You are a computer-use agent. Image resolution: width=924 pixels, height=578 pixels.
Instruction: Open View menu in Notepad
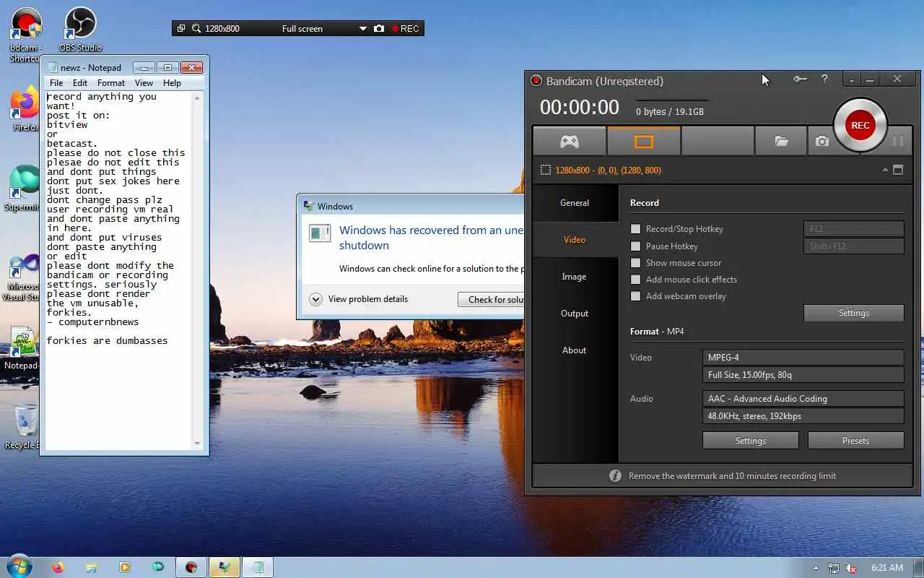point(144,83)
